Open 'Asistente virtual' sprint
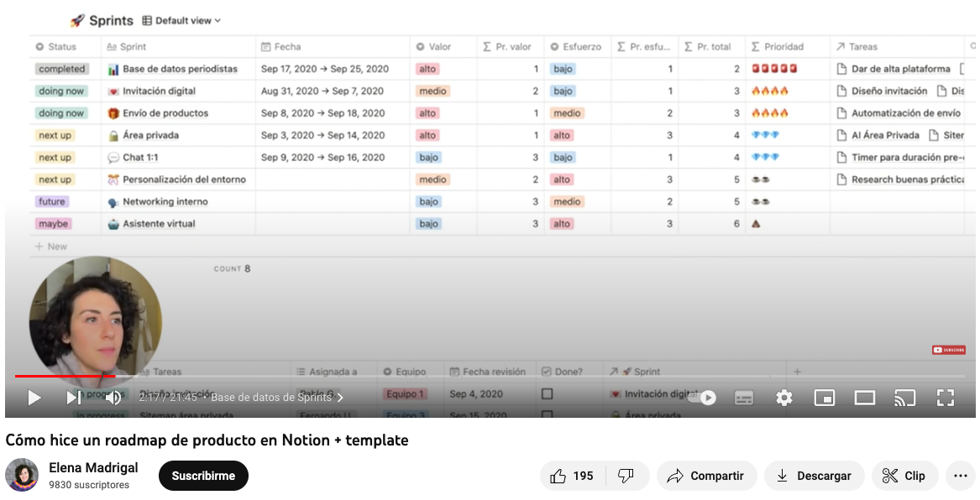 159,223
